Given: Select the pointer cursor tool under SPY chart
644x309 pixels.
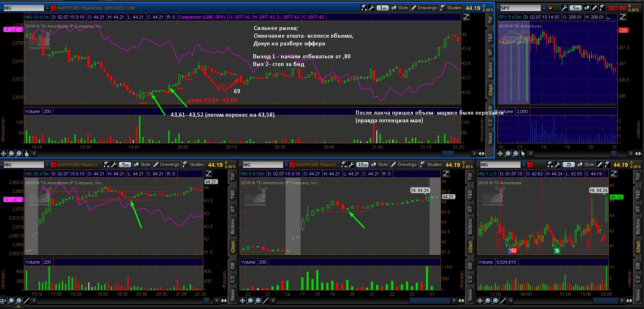Looking at the screenshot, I should point(523,153).
